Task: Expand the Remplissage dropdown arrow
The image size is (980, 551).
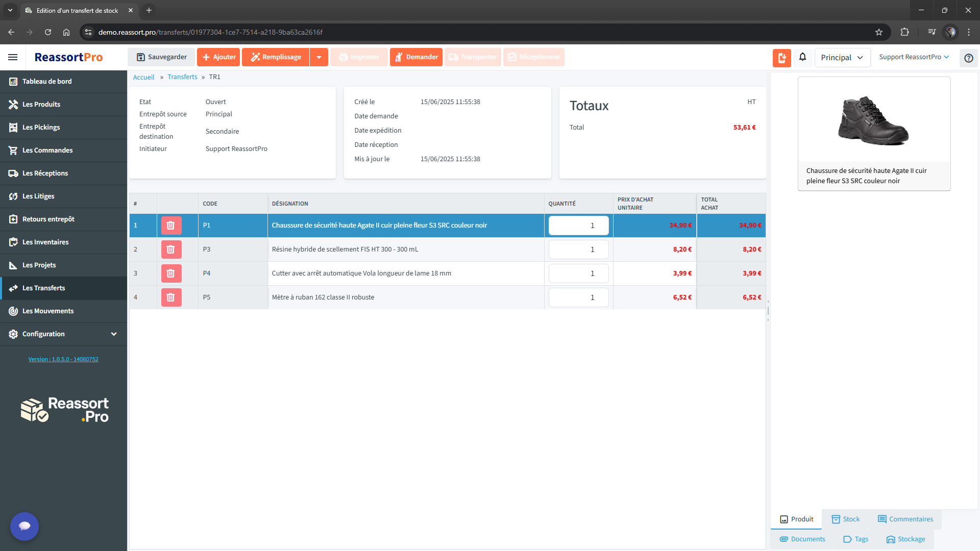Action: pyautogui.click(x=319, y=57)
